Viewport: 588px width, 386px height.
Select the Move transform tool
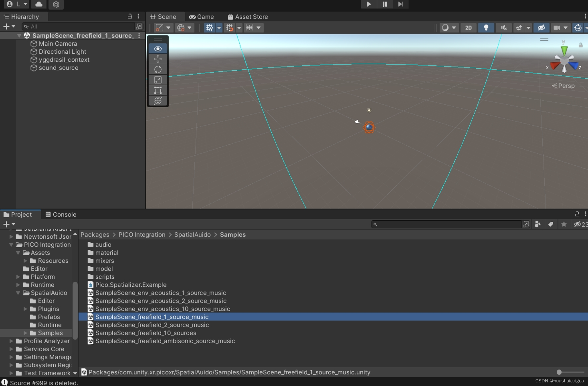pyautogui.click(x=158, y=59)
